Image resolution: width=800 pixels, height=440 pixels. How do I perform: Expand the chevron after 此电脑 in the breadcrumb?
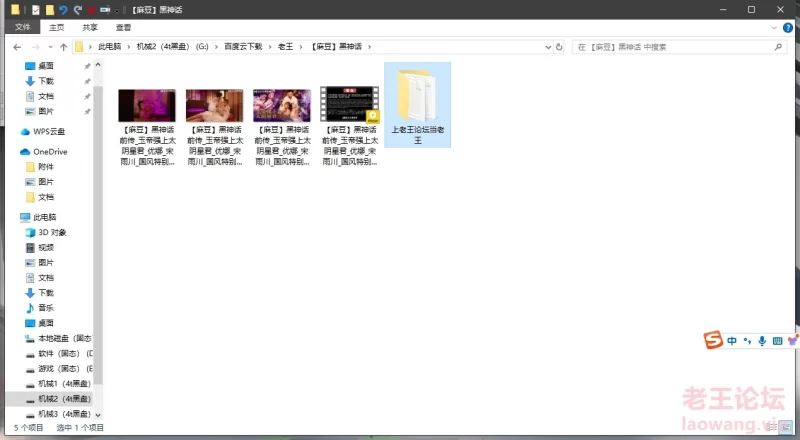click(x=129, y=46)
